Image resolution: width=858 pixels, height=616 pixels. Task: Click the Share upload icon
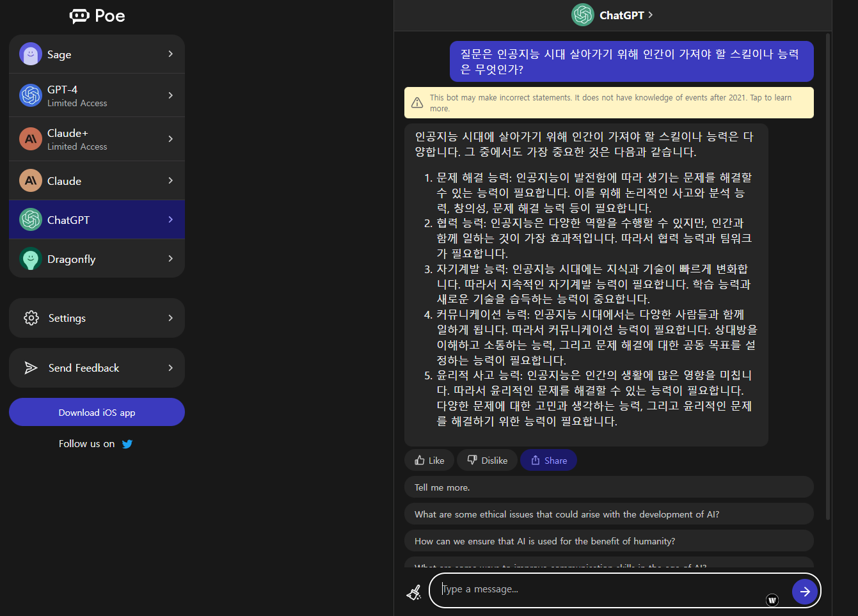pyautogui.click(x=536, y=460)
